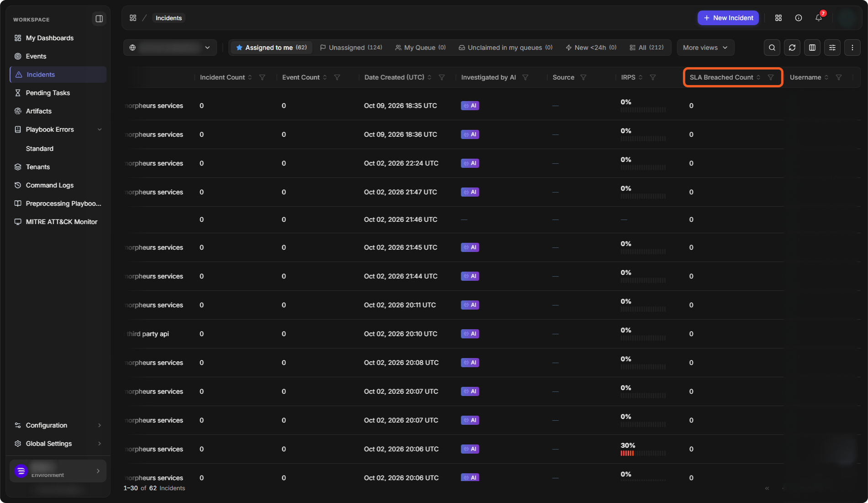The image size is (868, 503).
Task: Sort by Incident Count column
Action: [250, 77]
